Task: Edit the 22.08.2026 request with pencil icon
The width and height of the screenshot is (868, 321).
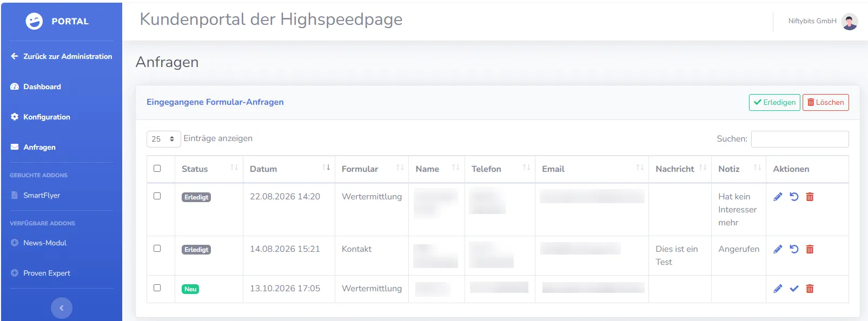Action: pos(778,197)
